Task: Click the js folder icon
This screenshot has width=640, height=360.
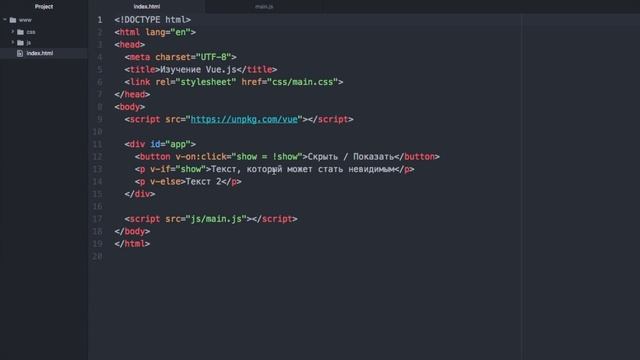Action: (20, 42)
